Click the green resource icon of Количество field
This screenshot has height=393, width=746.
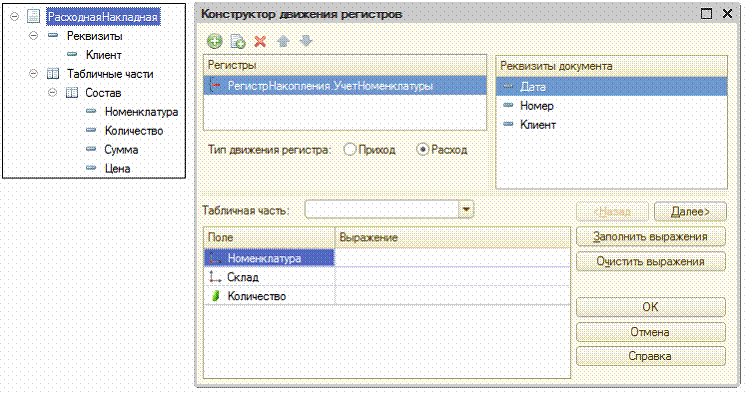[216, 296]
